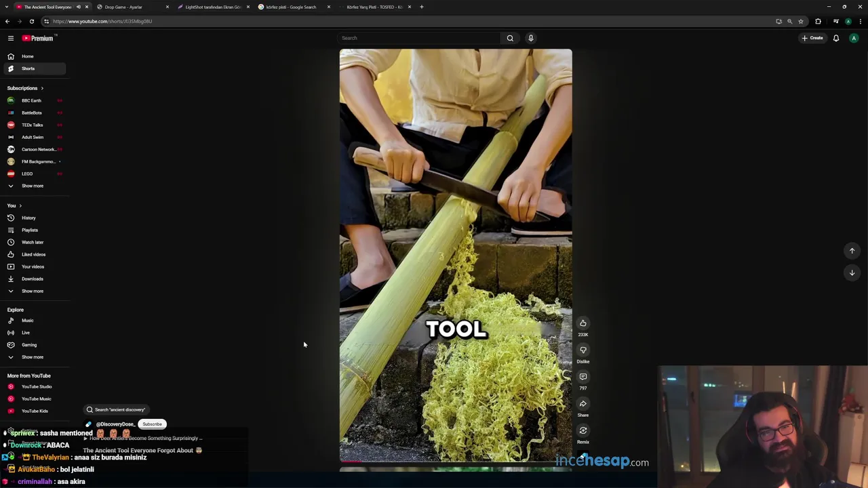Select Shorts in the sidebar
Screen dimensions: 868x488
[33, 68]
